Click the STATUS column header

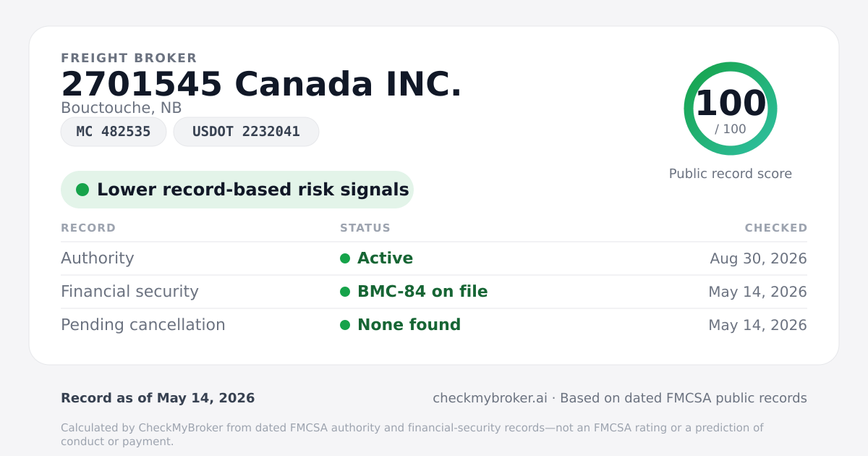click(365, 228)
